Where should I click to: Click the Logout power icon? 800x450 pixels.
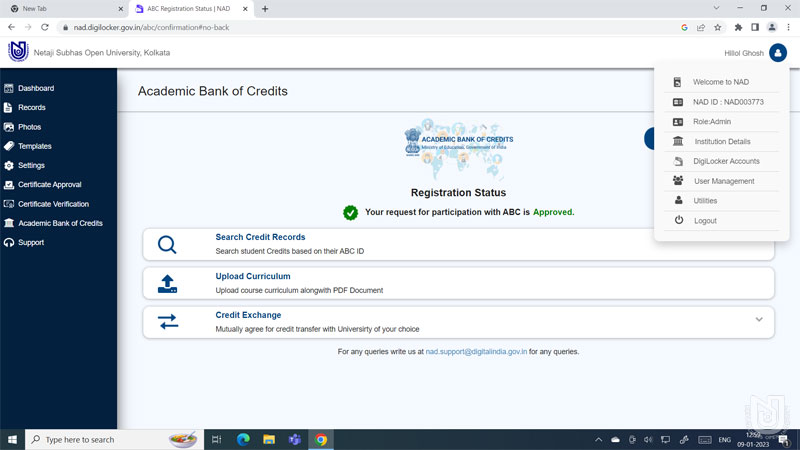679,220
